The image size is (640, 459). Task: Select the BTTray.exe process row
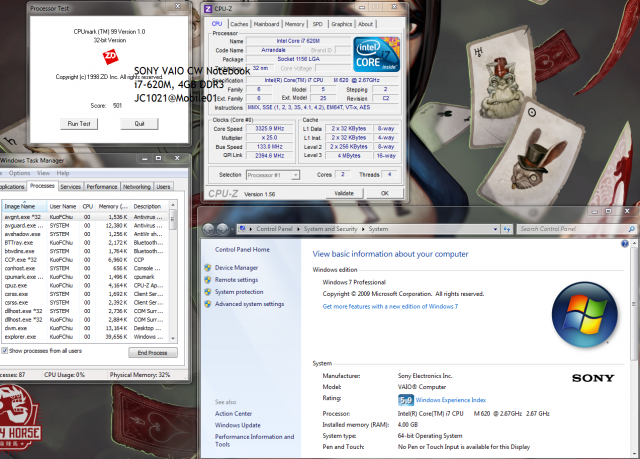coord(85,242)
